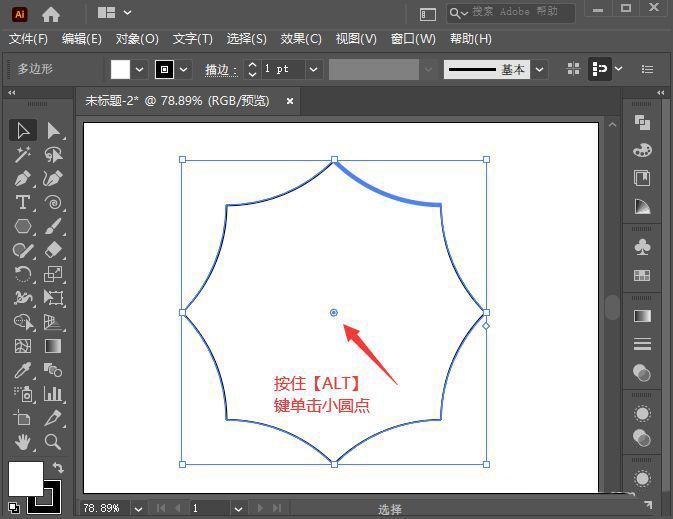
Task: Expand the fill color dropdown
Action: pos(139,69)
